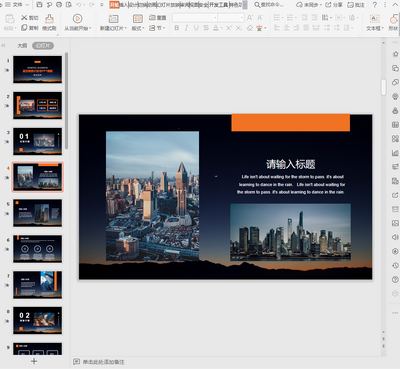This screenshot has width=400, height=369.
Task: Click the Comment button in the title bar
Action: 356,5
